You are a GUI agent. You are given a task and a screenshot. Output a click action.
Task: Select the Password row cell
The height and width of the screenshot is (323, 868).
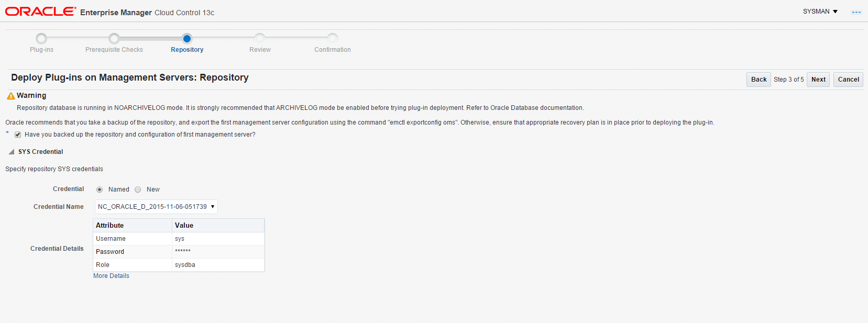pyautogui.click(x=133, y=252)
